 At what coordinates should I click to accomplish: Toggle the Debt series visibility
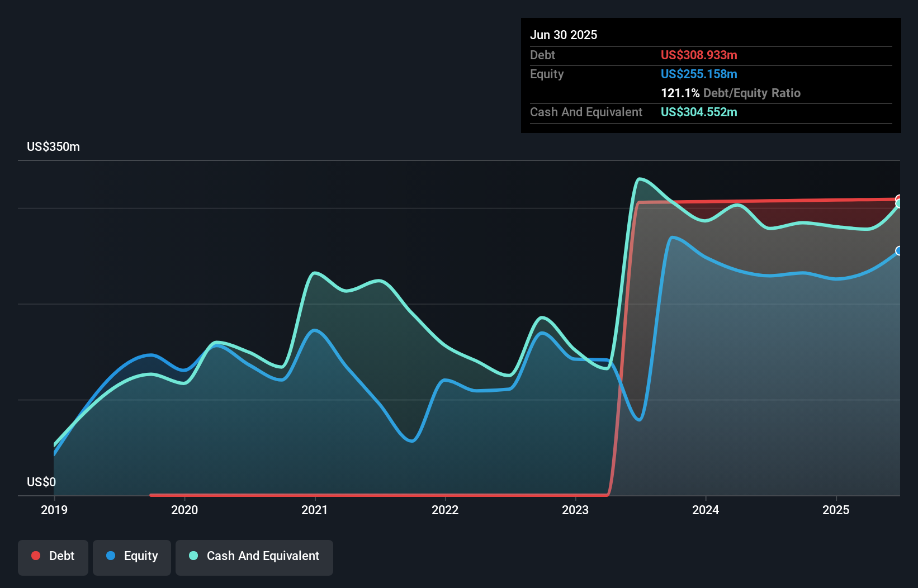point(53,556)
